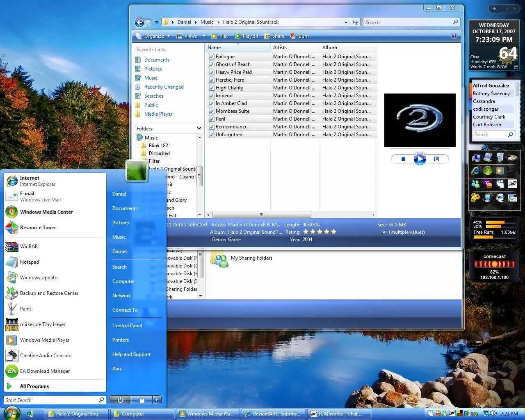Select Alfred Gonzalez in contacts gadget

[491, 86]
